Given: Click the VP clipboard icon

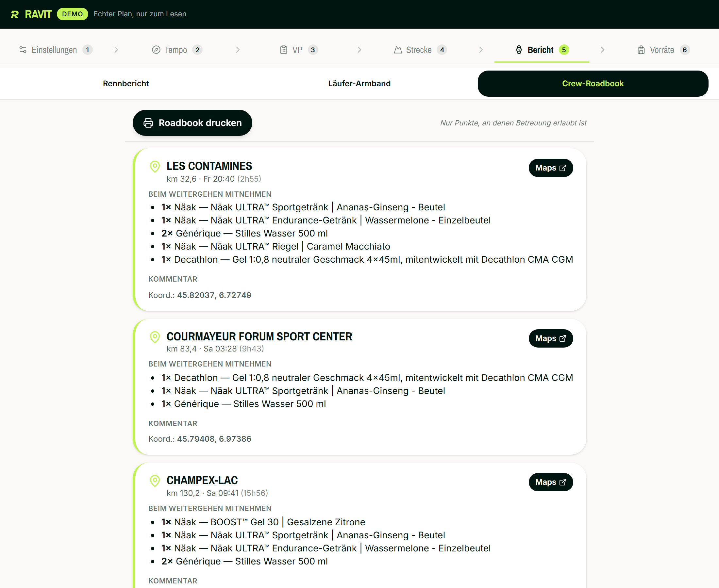Looking at the screenshot, I should point(284,50).
